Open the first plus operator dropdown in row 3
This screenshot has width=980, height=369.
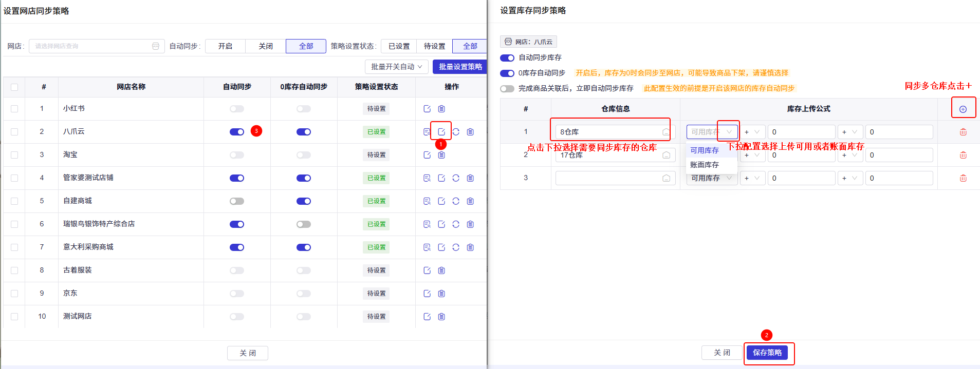753,178
